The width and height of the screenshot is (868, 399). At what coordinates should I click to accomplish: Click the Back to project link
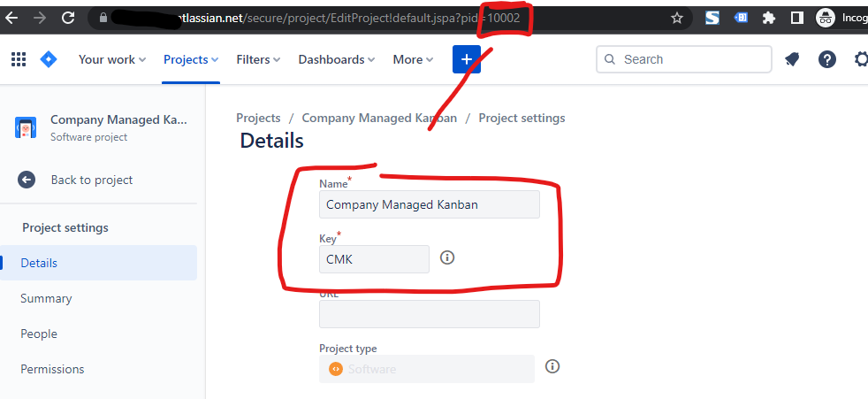[92, 180]
